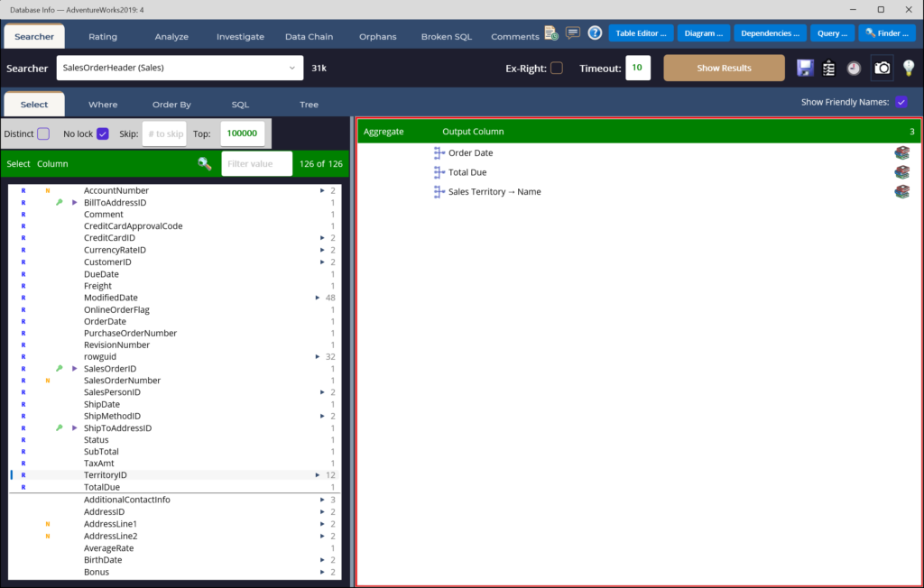
Task: Open the Diagram button
Action: pos(704,33)
